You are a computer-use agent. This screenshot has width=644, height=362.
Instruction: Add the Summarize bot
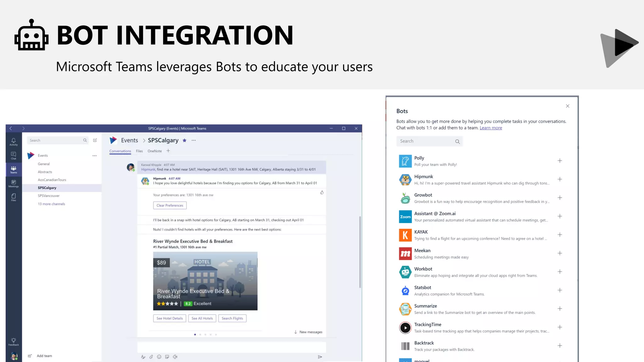[x=560, y=309]
